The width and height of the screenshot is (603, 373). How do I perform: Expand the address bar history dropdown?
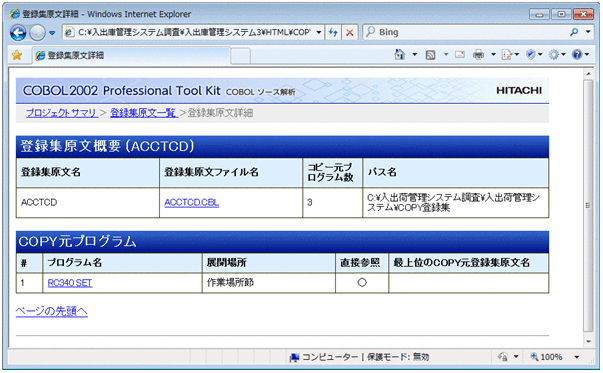(x=319, y=32)
